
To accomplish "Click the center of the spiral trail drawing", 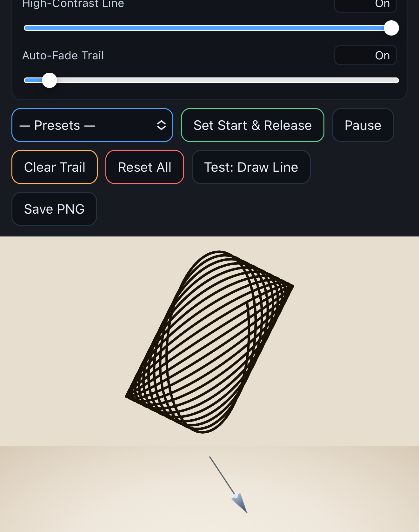I will (209, 342).
